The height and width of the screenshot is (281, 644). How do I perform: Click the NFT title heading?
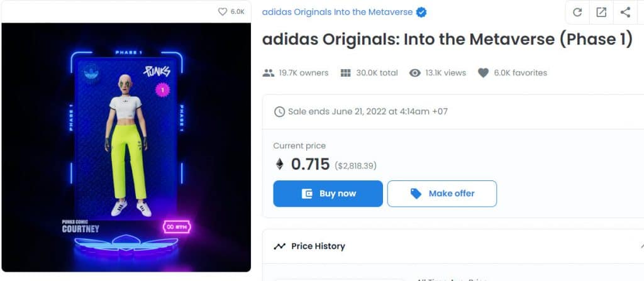click(x=447, y=40)
